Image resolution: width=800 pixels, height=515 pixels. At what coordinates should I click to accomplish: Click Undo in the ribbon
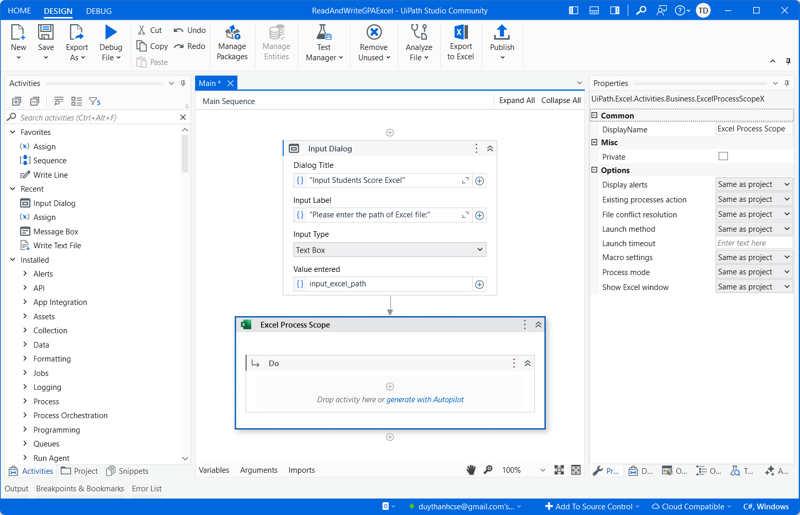pos(189,30)
